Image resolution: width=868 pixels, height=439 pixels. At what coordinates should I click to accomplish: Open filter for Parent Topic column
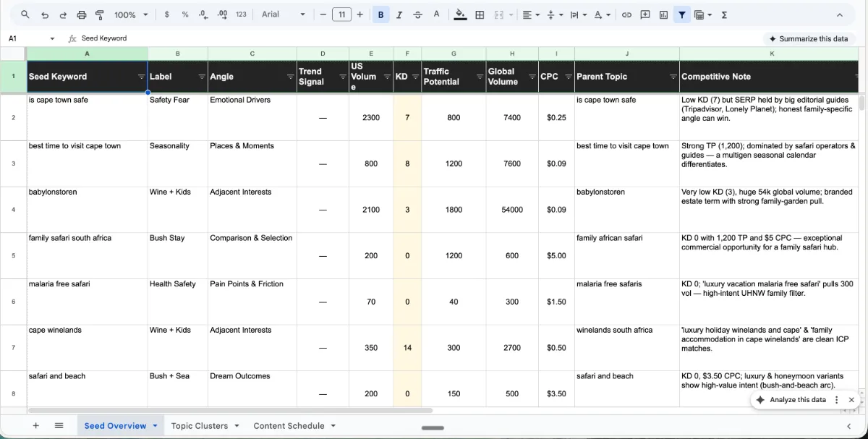point(673,77)
